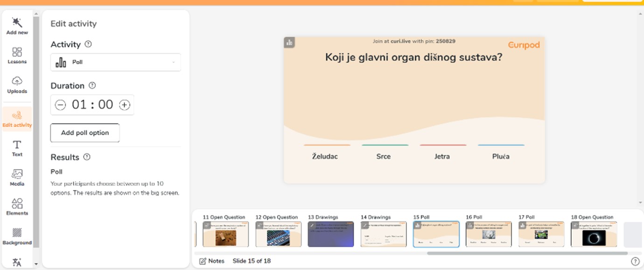
Task: Expand the Poll activity type dropdown
Action: (x=115, y=62)
